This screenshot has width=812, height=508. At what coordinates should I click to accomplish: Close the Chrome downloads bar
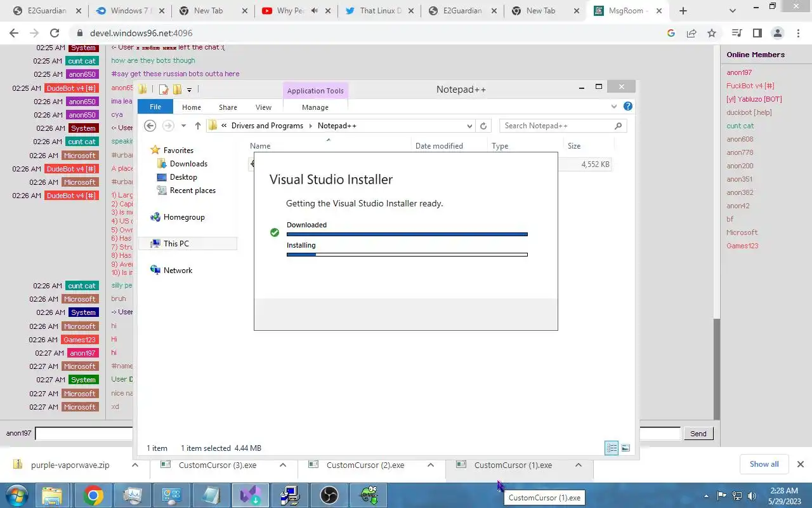pos(800,464)
